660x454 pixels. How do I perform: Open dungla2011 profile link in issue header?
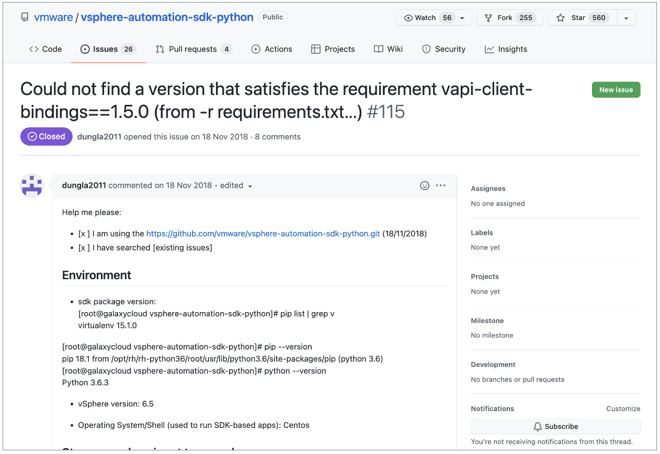(x=99, y=137)
